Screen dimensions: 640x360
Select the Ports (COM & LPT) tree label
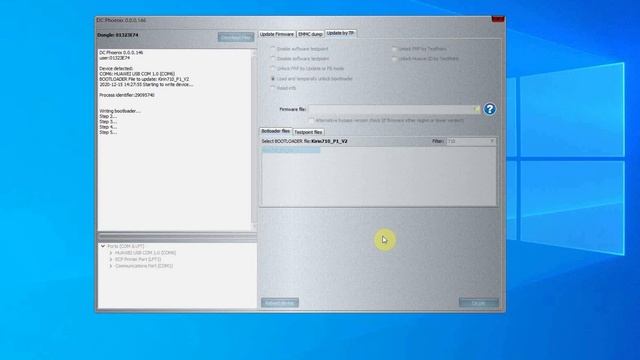pos(126,246)
